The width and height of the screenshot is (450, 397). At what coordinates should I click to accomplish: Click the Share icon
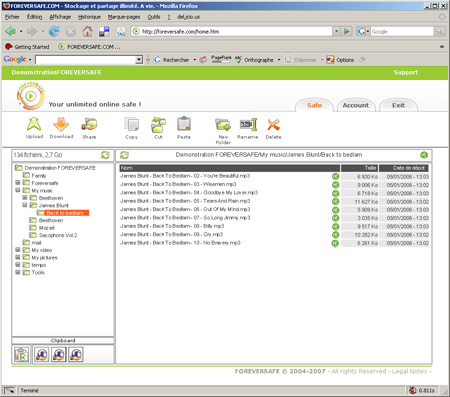[x=89, y=124]
